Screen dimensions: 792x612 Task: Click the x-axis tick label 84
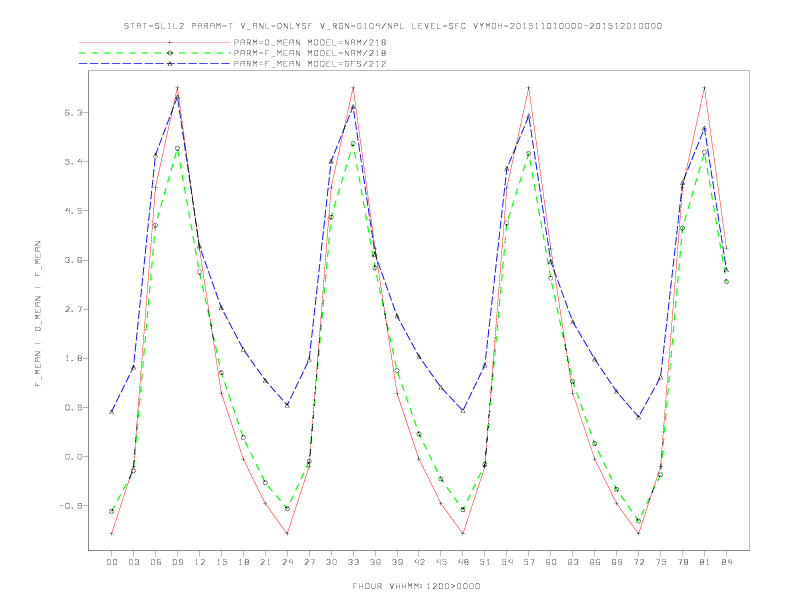click(726, 562)
